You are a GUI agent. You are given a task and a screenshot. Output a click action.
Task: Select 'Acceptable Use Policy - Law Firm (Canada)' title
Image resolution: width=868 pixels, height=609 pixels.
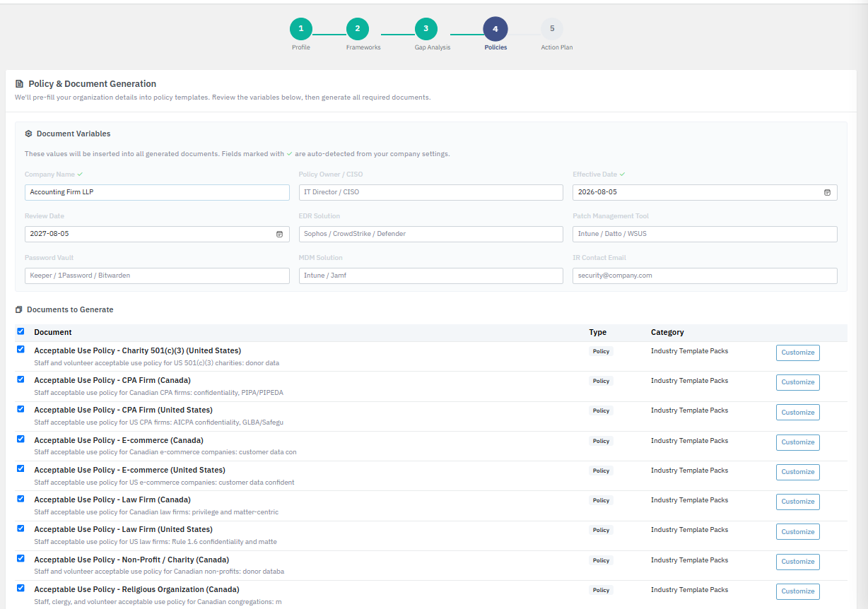112,499
